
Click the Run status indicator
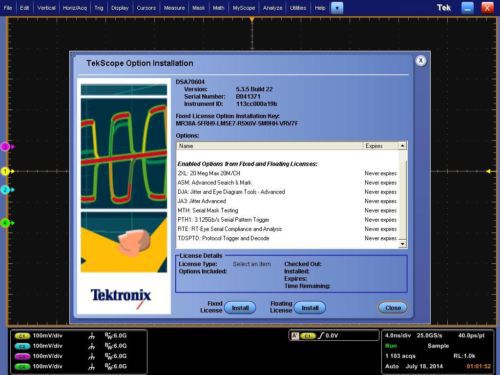[391, 346]
